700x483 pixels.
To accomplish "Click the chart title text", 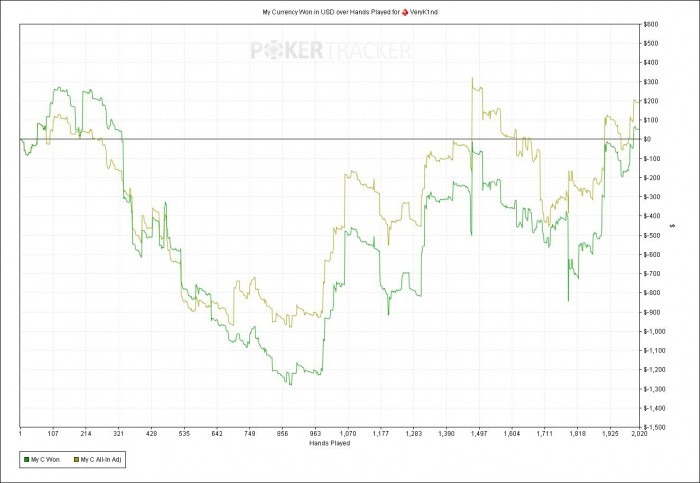I will [x=350, y=12].
